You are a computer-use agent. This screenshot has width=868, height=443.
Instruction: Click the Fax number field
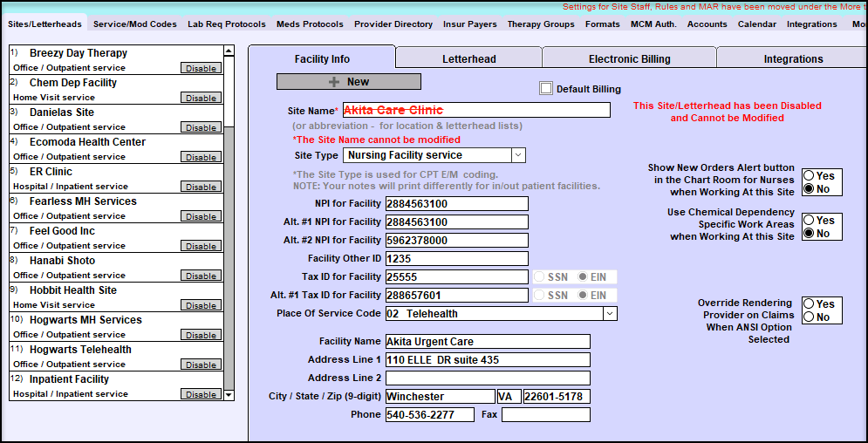tap(545, 415)
